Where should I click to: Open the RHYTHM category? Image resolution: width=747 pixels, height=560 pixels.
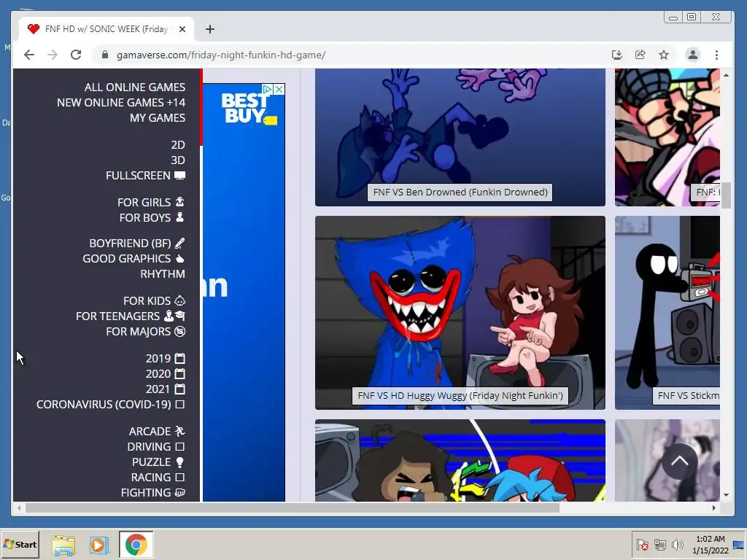[163, 274]
